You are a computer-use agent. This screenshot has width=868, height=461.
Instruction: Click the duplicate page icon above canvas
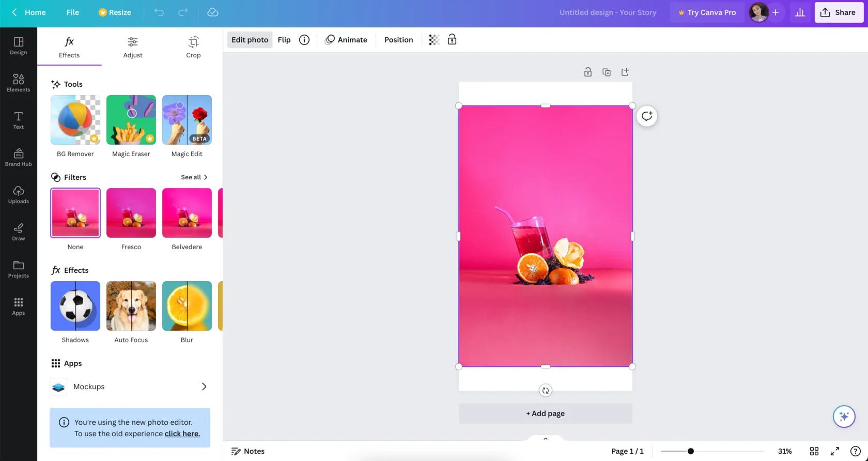click(607, 72)
